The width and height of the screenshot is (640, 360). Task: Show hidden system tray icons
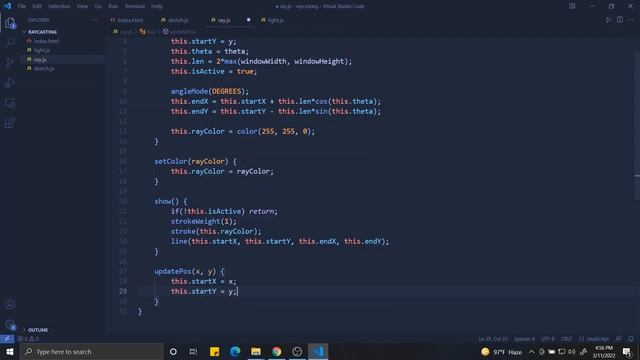coord(531,351)
